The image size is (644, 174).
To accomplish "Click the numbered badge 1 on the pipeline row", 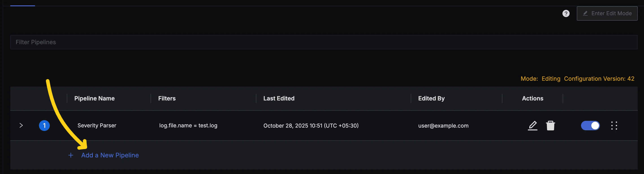I will 44,126.
